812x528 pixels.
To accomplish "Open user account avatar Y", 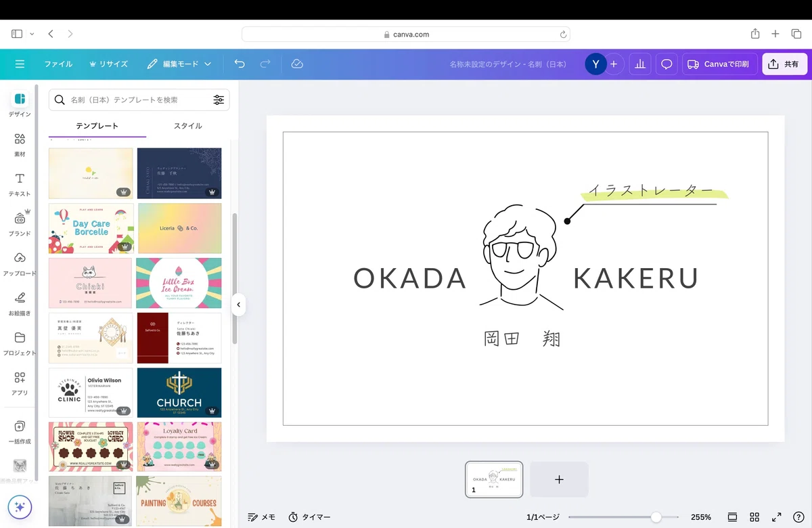I will 595,64.
